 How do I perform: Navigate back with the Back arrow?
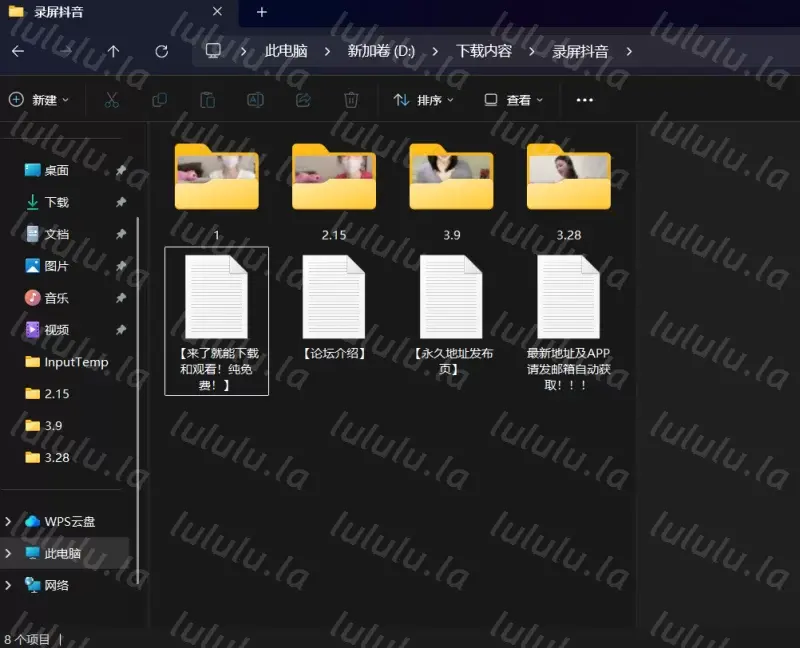point(18,51)
